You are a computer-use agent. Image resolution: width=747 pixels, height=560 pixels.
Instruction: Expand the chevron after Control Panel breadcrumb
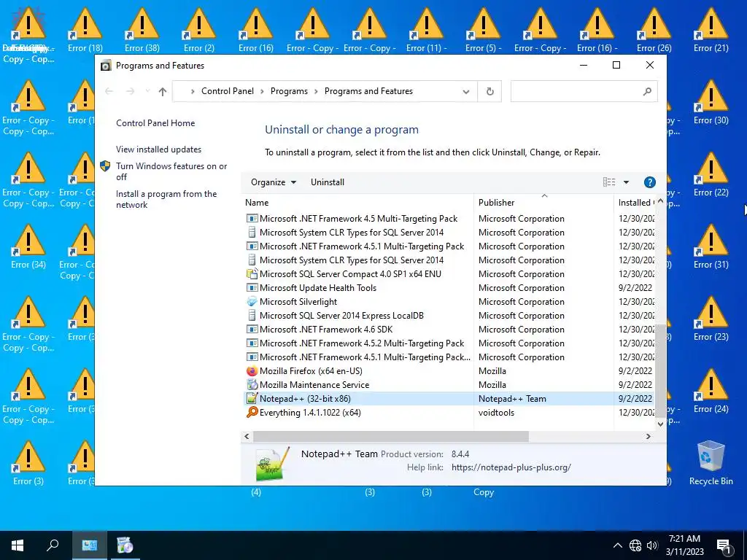coord(262,91)
